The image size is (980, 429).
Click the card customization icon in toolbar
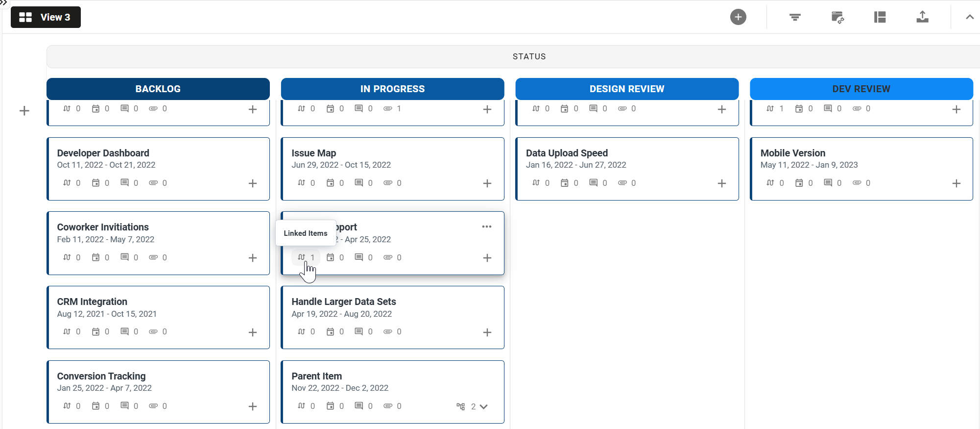837,17
